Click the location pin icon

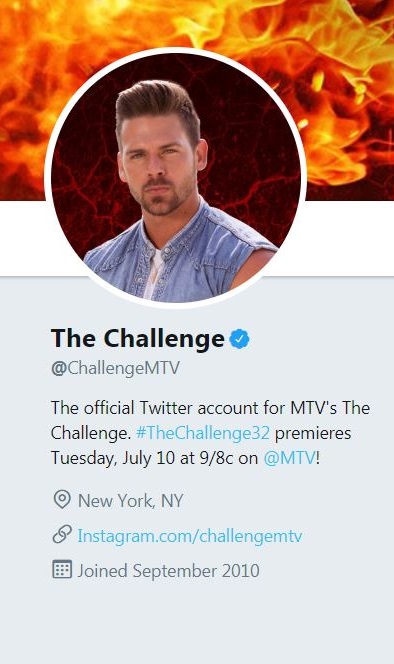pos(62,500)
